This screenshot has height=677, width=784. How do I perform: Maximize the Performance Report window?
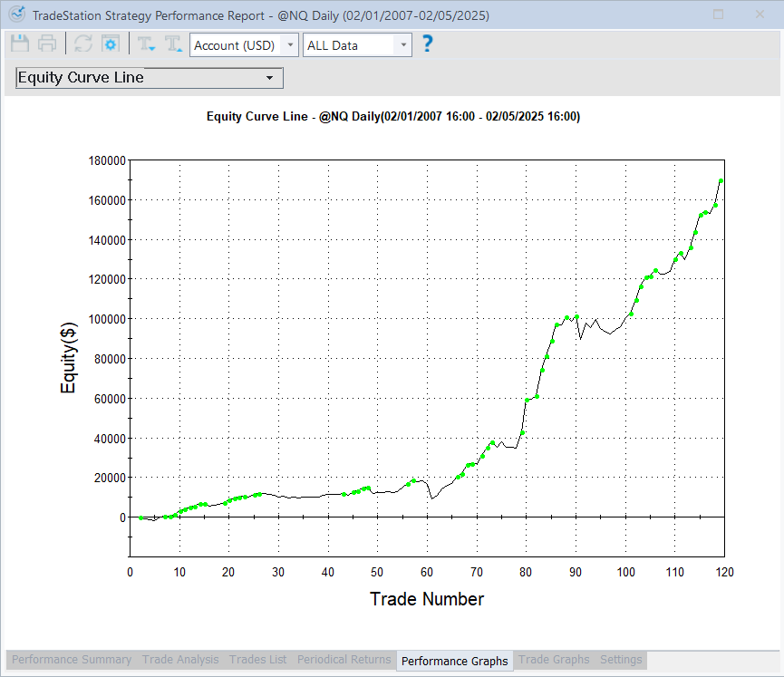point(718,15)
